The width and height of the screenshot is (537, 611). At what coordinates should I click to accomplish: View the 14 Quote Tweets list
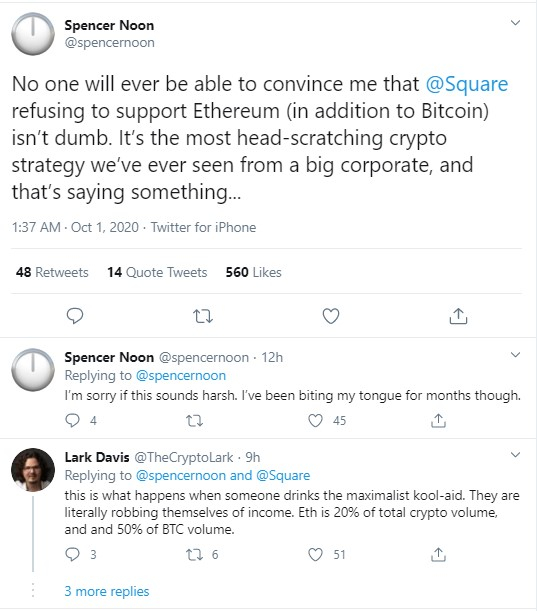[157, 272]
